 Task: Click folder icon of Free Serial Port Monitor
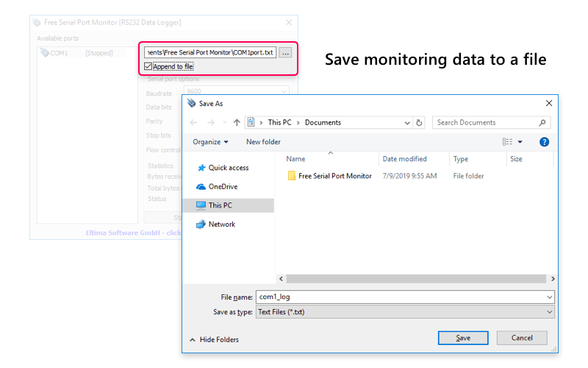[291, 176]
